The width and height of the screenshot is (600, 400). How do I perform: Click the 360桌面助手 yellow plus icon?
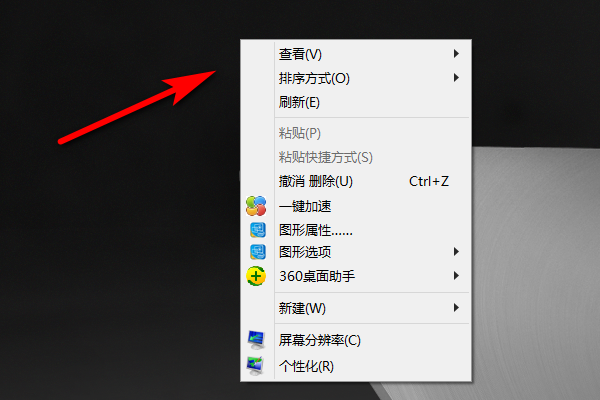coord(256,276)
